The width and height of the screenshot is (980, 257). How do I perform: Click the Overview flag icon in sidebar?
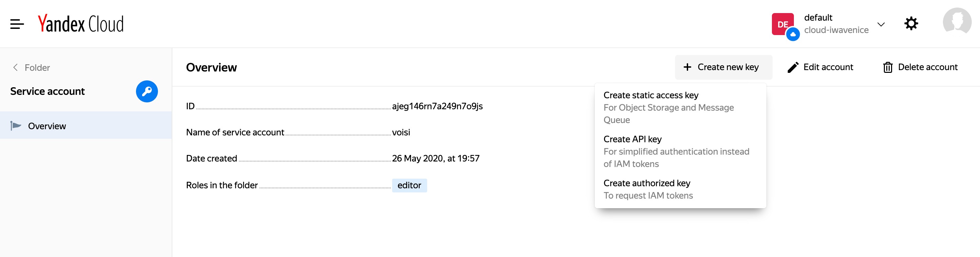coord(15,126)
